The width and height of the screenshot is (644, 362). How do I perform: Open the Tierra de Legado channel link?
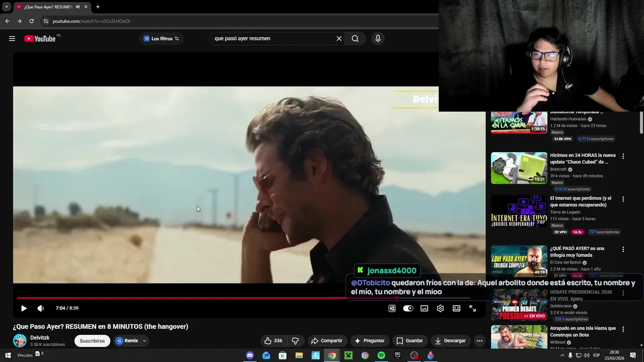pos(565,212)
